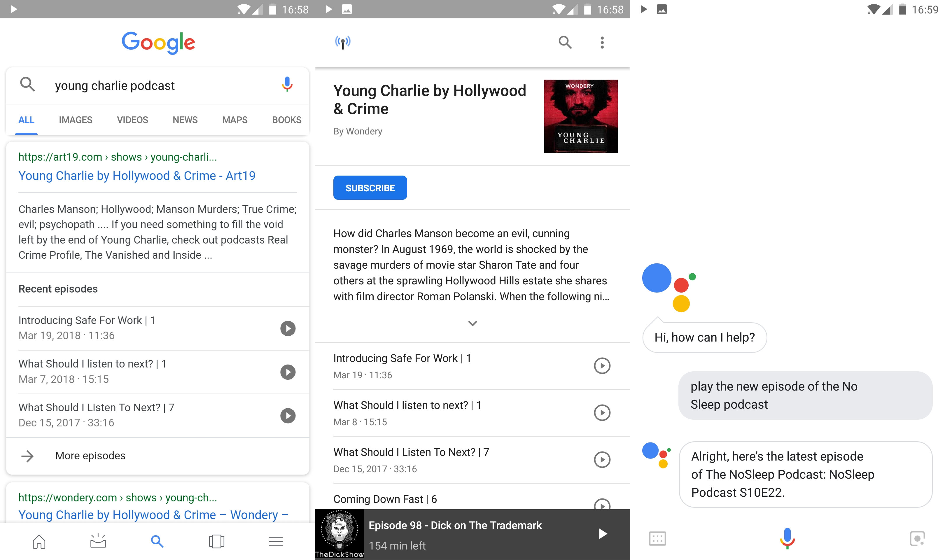The height and width of the screenshot is (560, 945).
Task: Open Episode 98 - Dick on The Trademark title
Action: coord(455,525)
